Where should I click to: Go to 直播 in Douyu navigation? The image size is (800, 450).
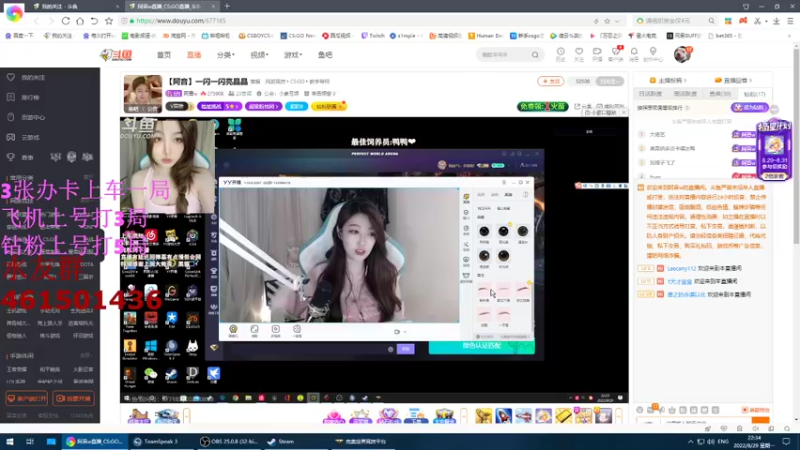pos(194,55)
